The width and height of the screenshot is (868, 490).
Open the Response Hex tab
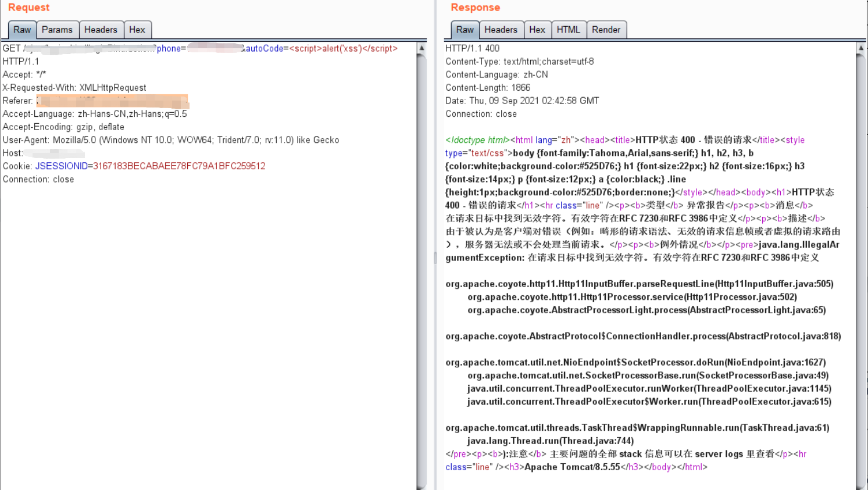click(537, 30)
